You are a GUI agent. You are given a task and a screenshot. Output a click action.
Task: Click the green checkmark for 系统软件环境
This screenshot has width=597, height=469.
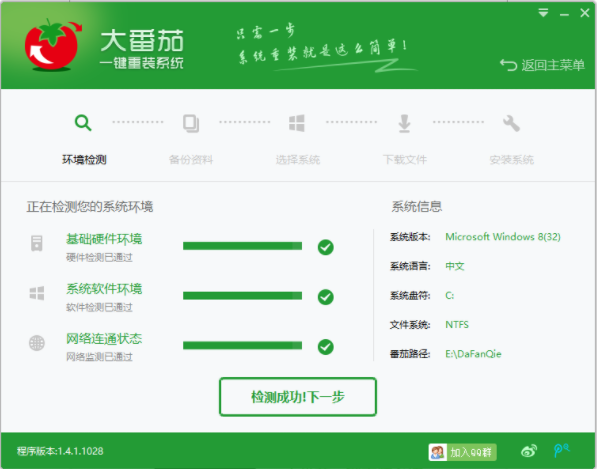326,297
